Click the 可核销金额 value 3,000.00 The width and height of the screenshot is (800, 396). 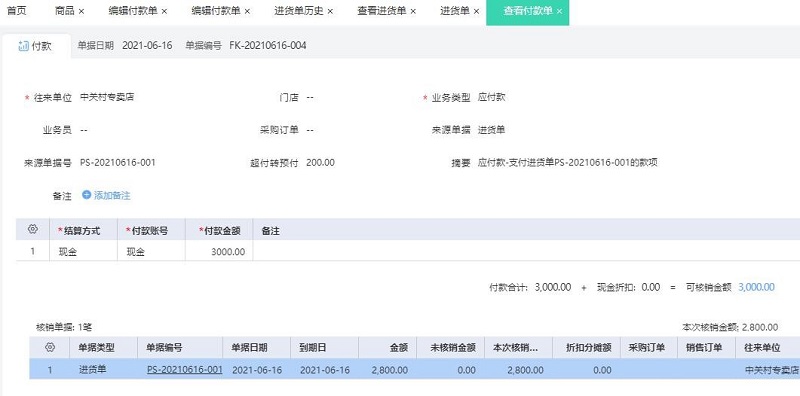tap(756, 287)
